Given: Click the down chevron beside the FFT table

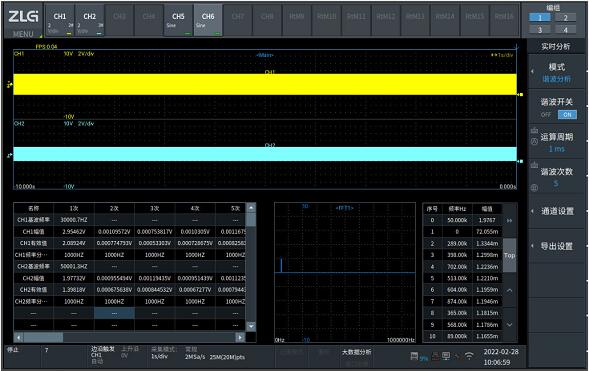Looking at the screenshot, I should [509, 325].
